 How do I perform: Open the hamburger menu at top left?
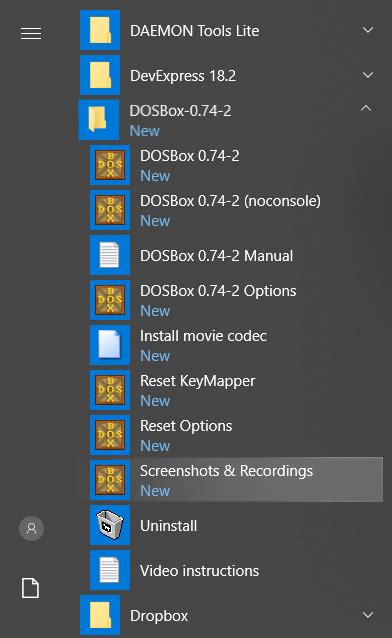[31, 33]
